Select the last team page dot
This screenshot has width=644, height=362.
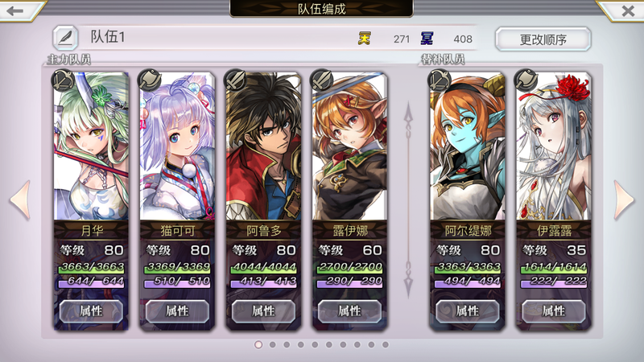[386, 345]
